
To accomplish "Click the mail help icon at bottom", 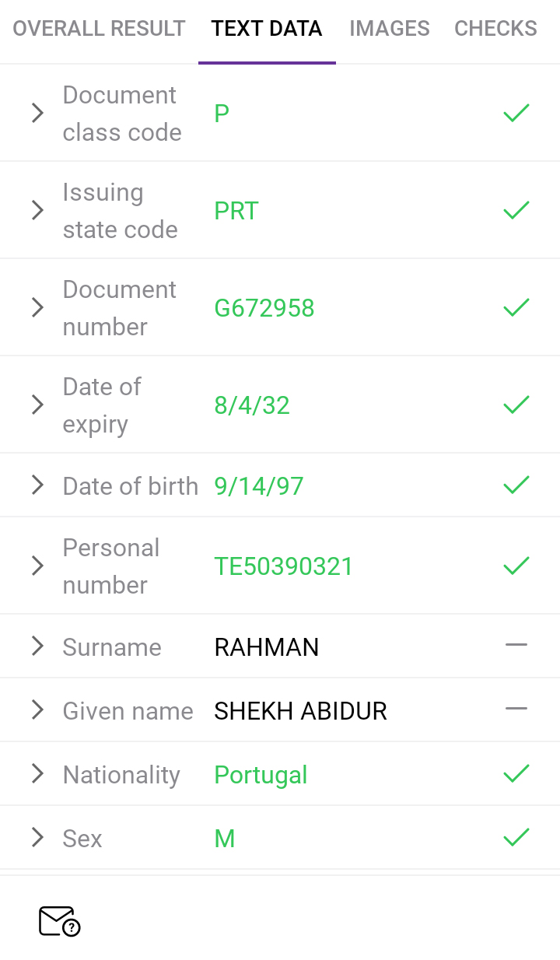I will 60,921.
